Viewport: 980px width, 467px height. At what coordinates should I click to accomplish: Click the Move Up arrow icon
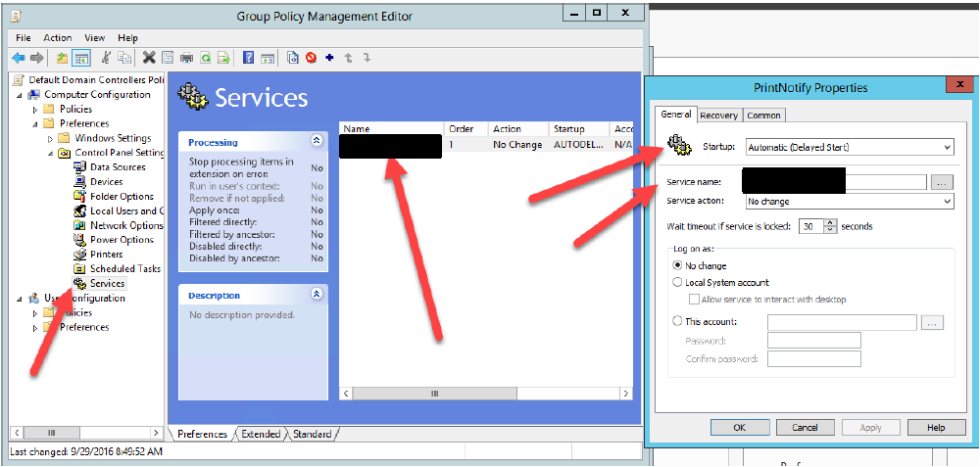(x=348, y=58)
